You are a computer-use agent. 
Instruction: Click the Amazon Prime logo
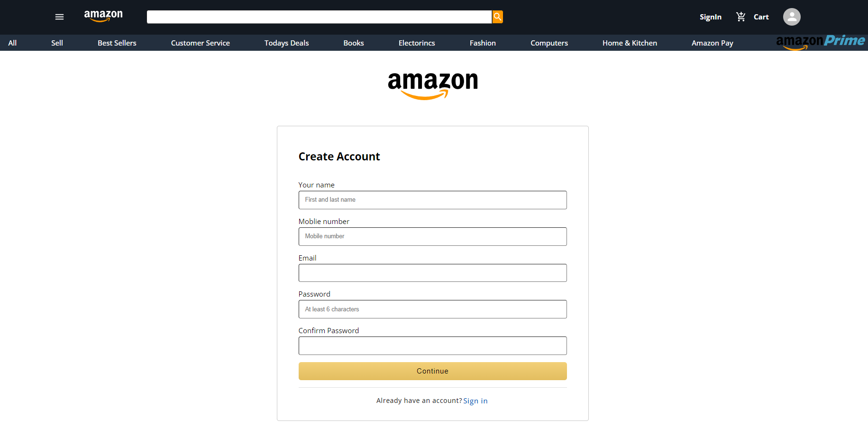pos(821,42)
